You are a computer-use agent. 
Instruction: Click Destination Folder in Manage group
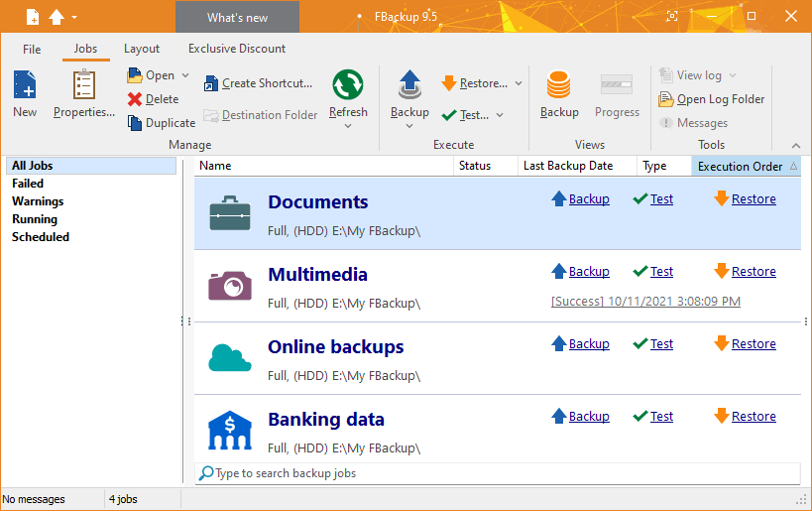point(261,115)
